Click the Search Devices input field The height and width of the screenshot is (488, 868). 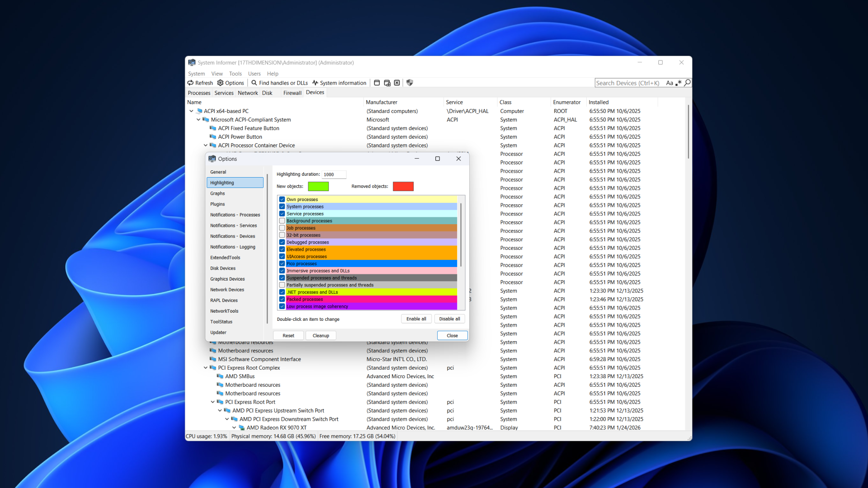(x=629, y=83)
